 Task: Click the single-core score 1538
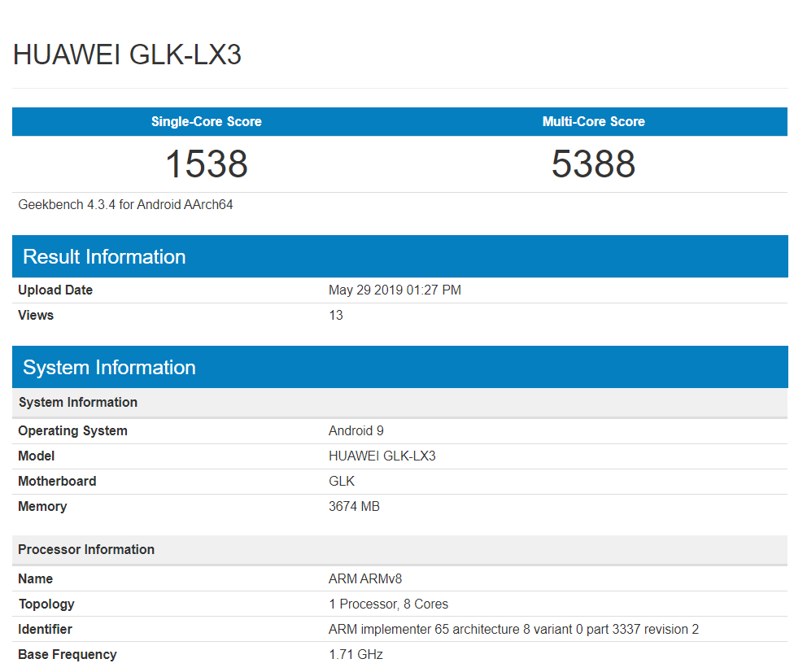click(x=206, y=164)
